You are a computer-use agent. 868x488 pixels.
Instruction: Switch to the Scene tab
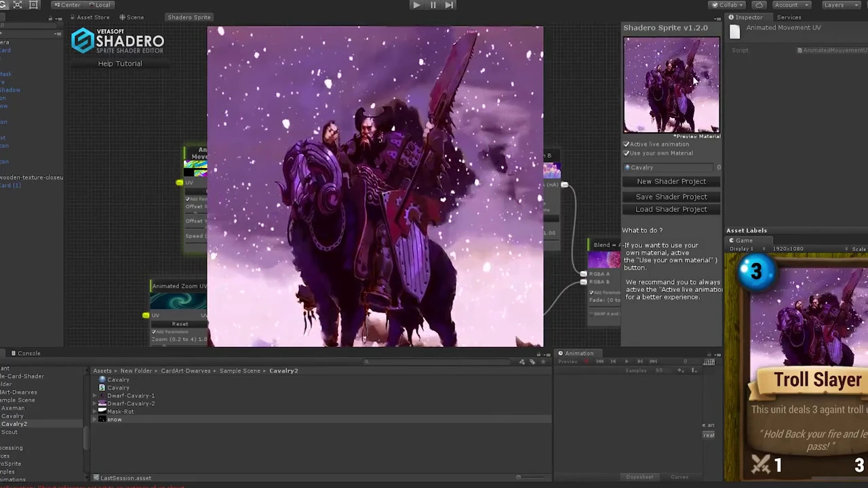pos(132,17)
